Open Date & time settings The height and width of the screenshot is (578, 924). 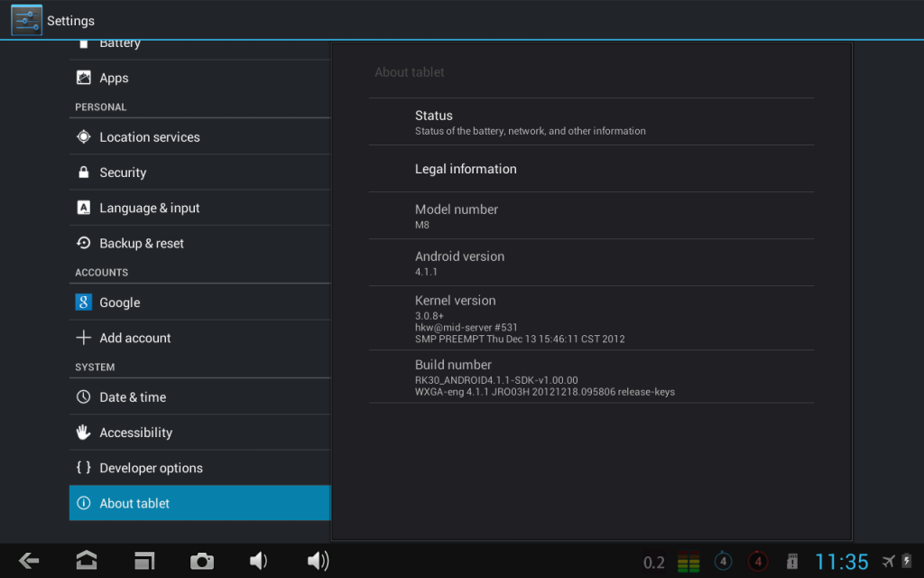coord(199,397)
